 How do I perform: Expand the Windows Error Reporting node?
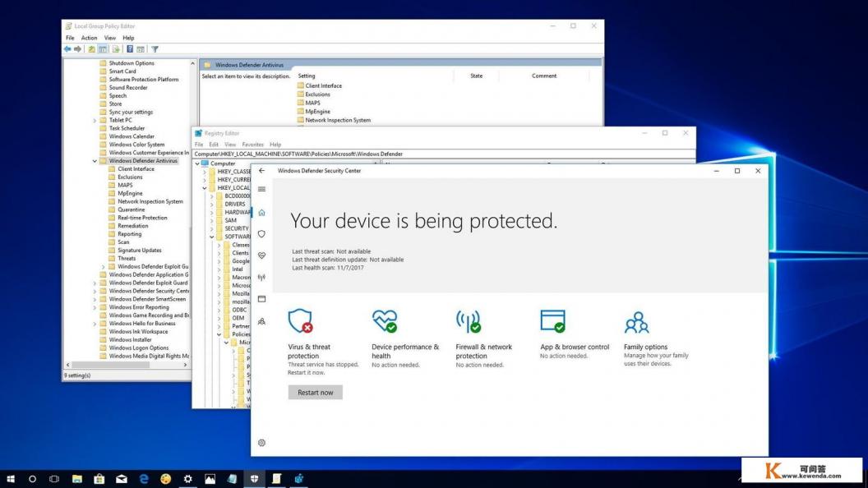[95, 307]
